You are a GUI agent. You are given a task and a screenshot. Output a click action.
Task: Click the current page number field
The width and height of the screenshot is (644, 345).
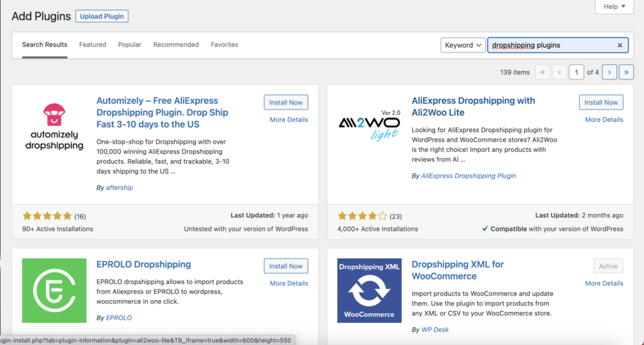(x=576, y=72)
